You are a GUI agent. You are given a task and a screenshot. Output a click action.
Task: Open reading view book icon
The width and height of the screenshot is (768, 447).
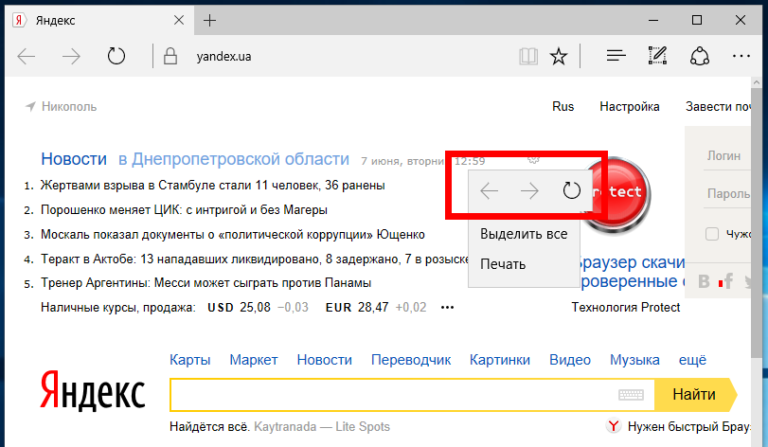coord(528,57)
